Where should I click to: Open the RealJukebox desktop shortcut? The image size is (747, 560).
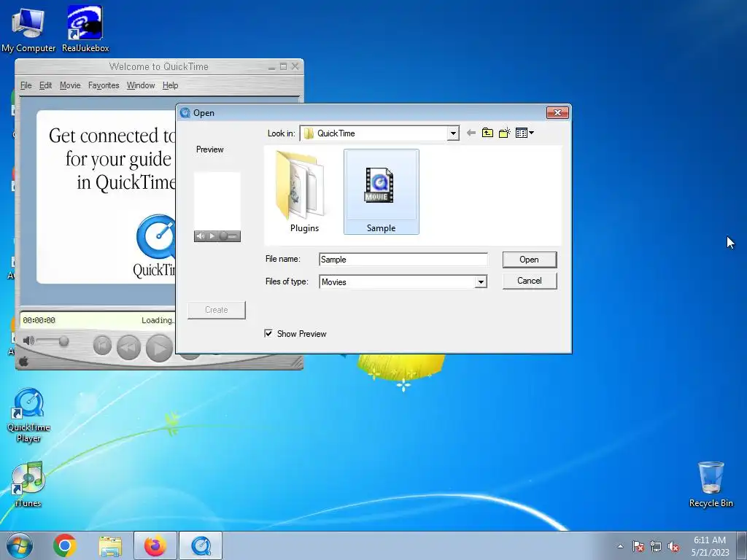tap(85, 29)
